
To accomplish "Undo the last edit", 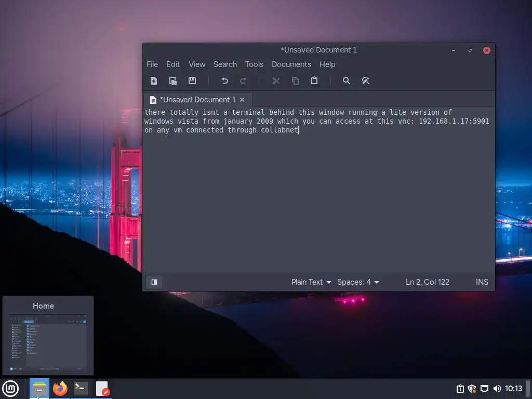I will 224,81.
